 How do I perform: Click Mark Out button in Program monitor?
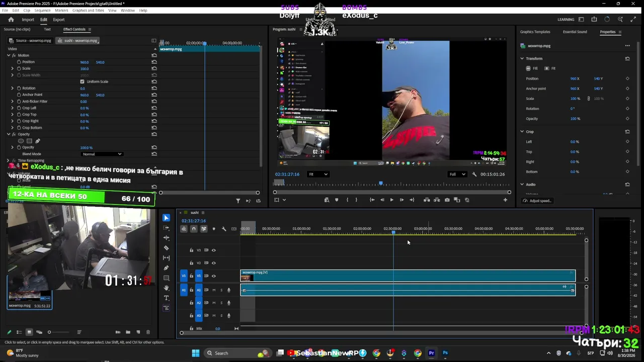click(x=356, y=200)
